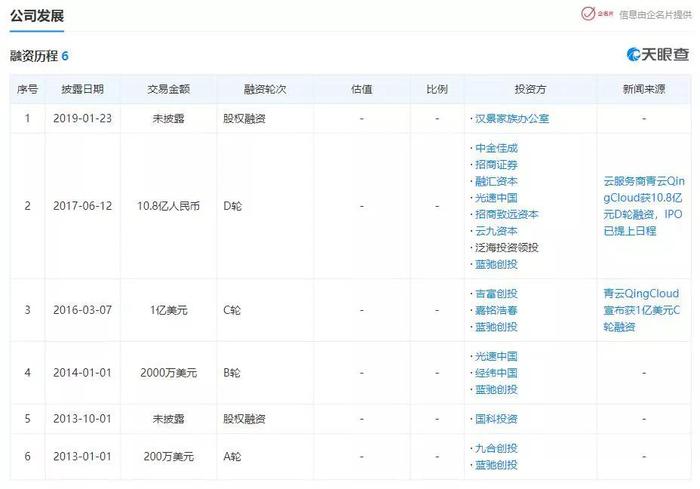Click 信息由企名片提供 text
700x489 pixels.
pyautogui.click(x=655, y=15)
